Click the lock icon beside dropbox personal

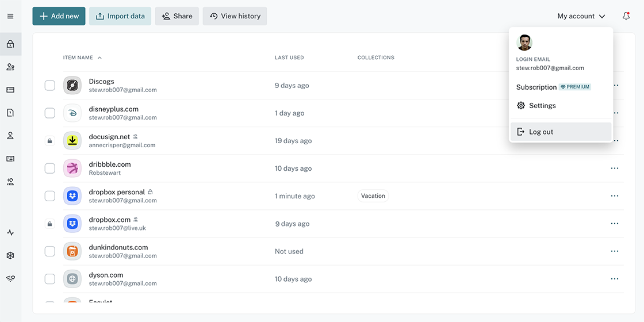tap(150, 192)
